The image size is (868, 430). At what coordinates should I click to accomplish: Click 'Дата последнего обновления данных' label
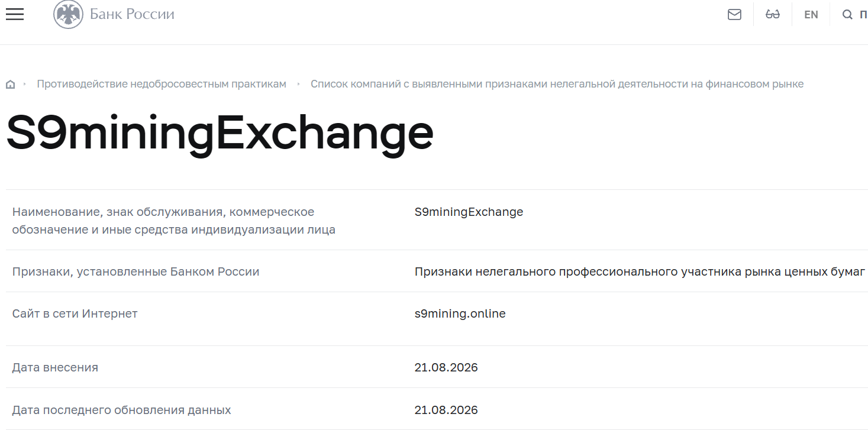point(122,410)
